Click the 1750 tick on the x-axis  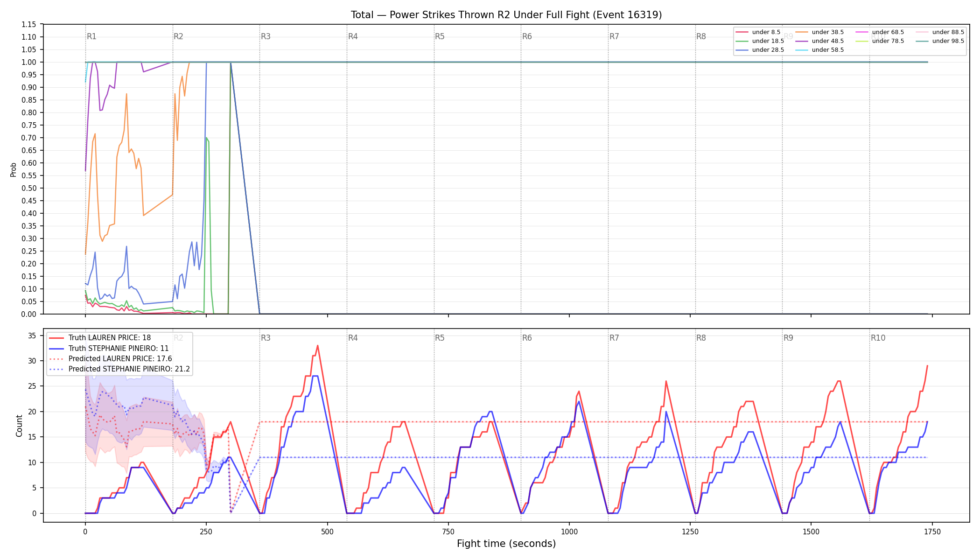click(x=932, y=532)
